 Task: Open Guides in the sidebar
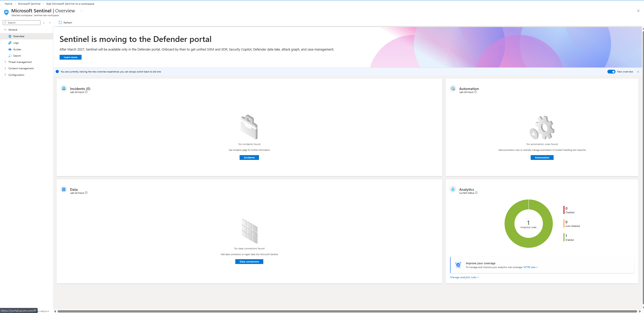point(17,50)
